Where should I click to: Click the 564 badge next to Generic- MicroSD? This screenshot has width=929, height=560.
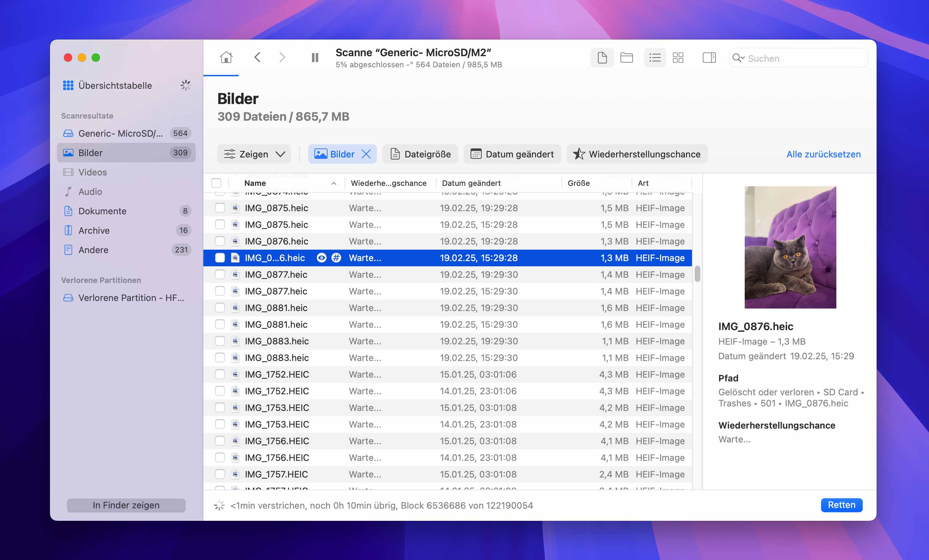click(180, 133)
